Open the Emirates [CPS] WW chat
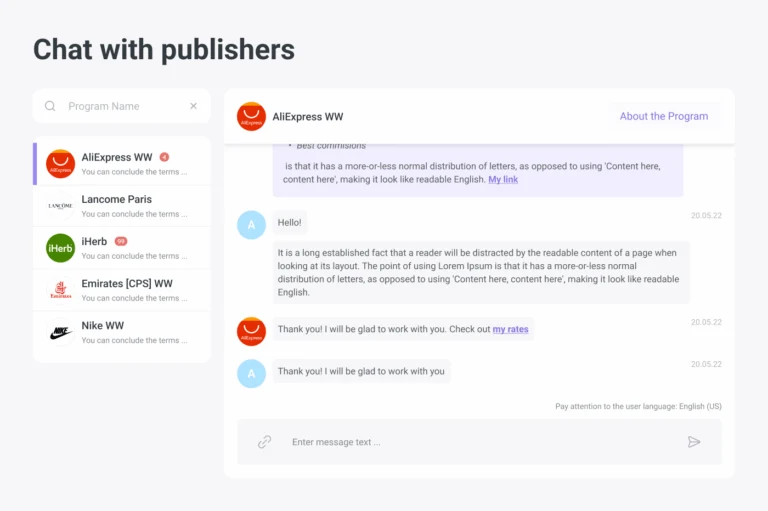768x511 pixels. pyautogui.click(x=122, y=290)
